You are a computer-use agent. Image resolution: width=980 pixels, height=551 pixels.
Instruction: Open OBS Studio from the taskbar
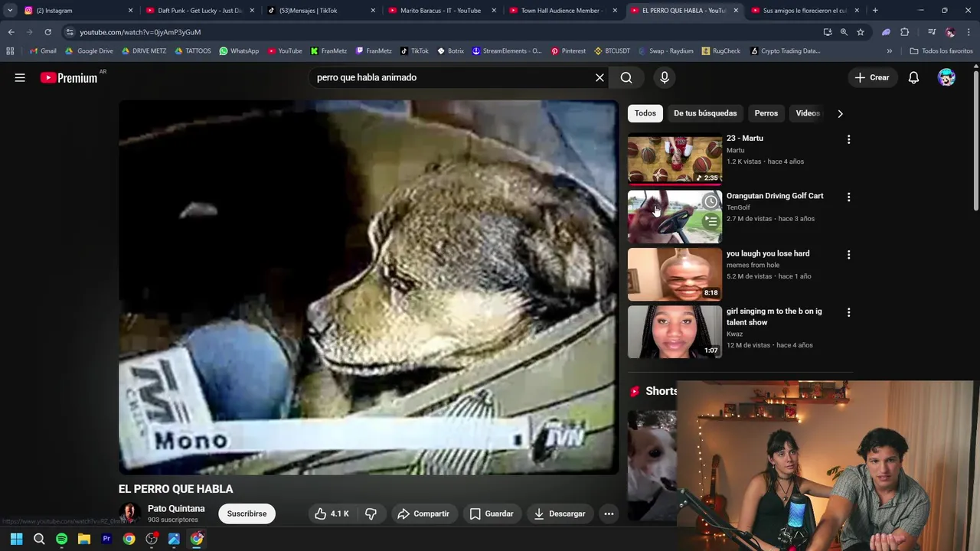pos(152,539)
